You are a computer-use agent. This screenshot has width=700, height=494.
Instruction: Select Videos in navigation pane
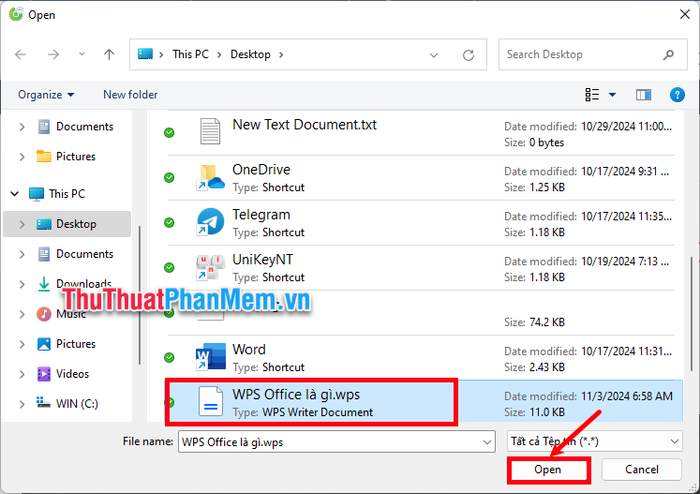coord(72,374)
